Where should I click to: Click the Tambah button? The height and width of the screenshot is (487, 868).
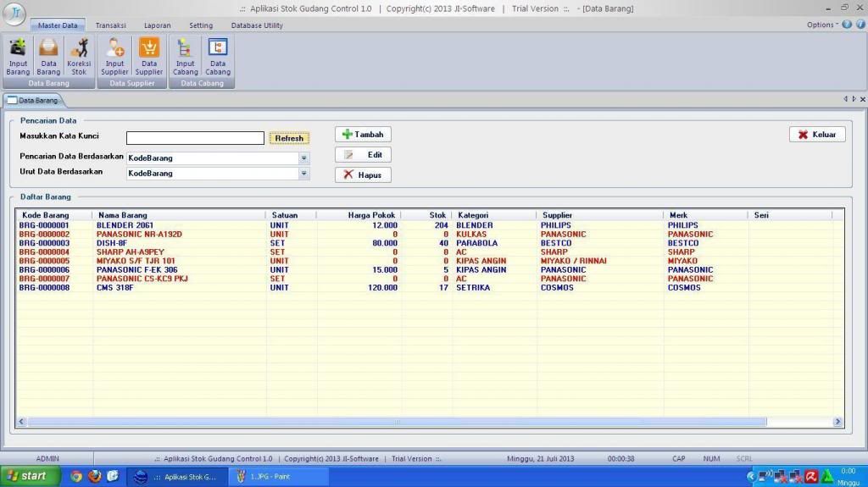tap(363, 135)
